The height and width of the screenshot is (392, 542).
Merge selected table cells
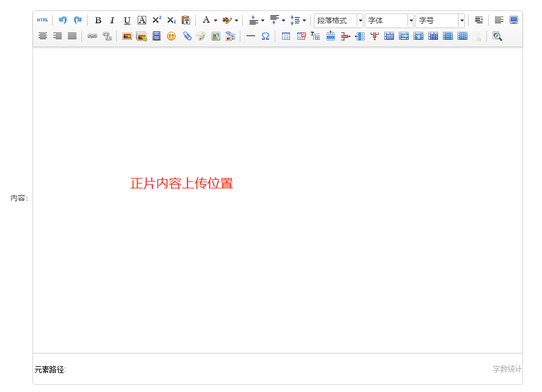pyautogui.click(x=389, y=36)
